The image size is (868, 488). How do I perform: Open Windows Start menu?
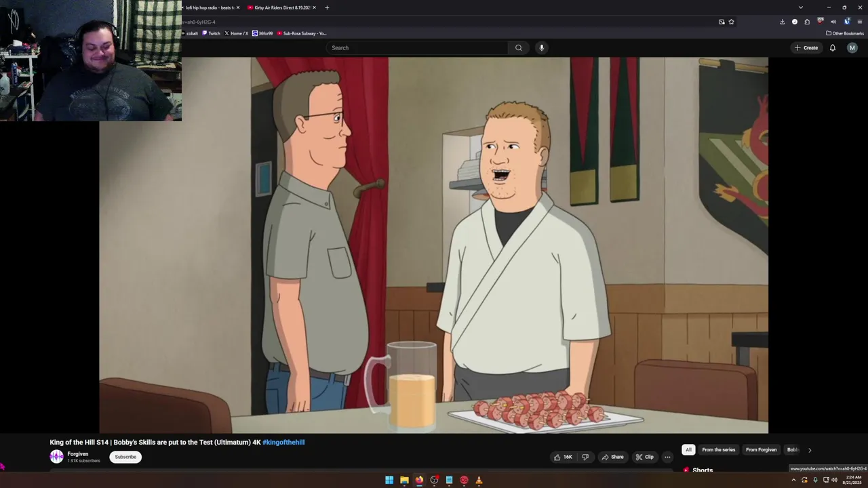(389, 480)
